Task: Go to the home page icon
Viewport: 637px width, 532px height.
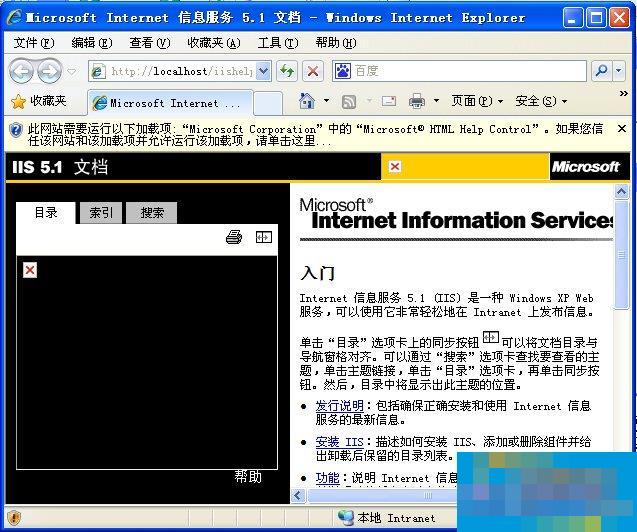Action: pos(307,101)
